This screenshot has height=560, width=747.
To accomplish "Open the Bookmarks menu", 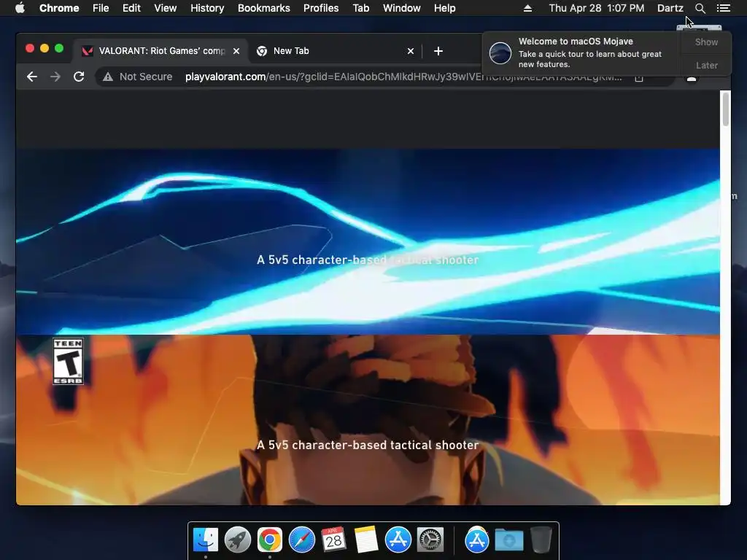I will [x=264, y=8].
